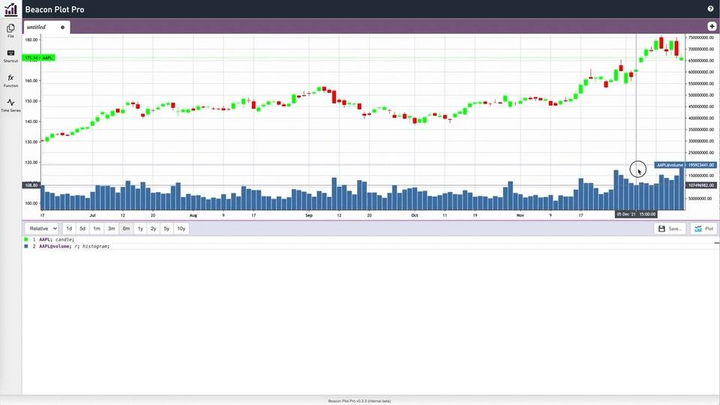The width and height of the screenshot is (720, 405).
Task: Click the 130.00 price axis label
Action: click(31, 142)
